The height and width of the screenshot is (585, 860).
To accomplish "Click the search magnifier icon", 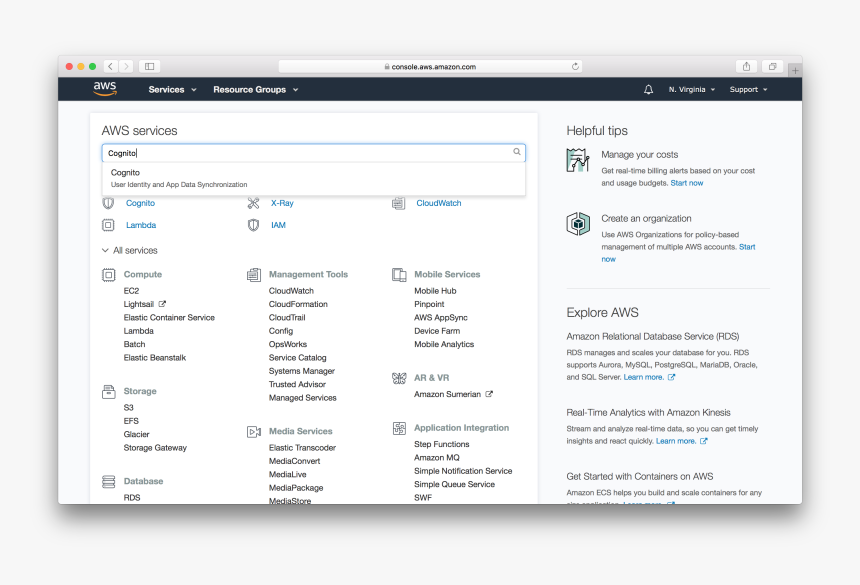I will click(517, 152).
